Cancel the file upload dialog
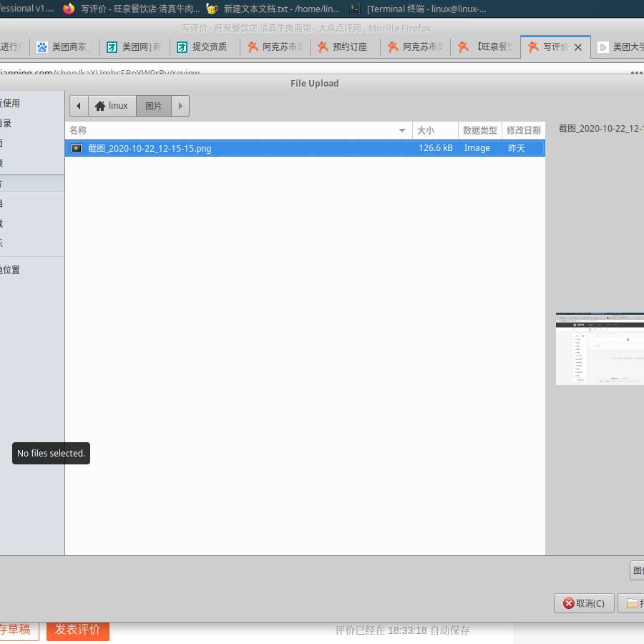The height and width of the screenshot is (644, 644). coord(584,603)
